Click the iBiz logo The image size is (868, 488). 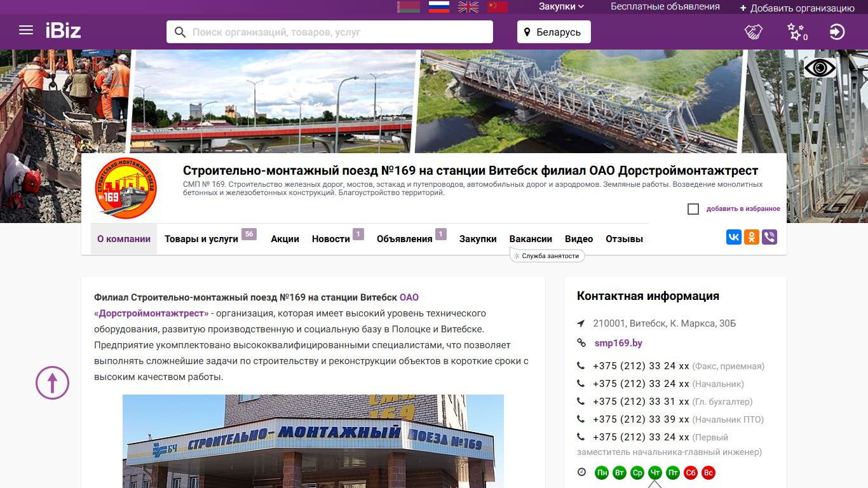pos(63,30)
